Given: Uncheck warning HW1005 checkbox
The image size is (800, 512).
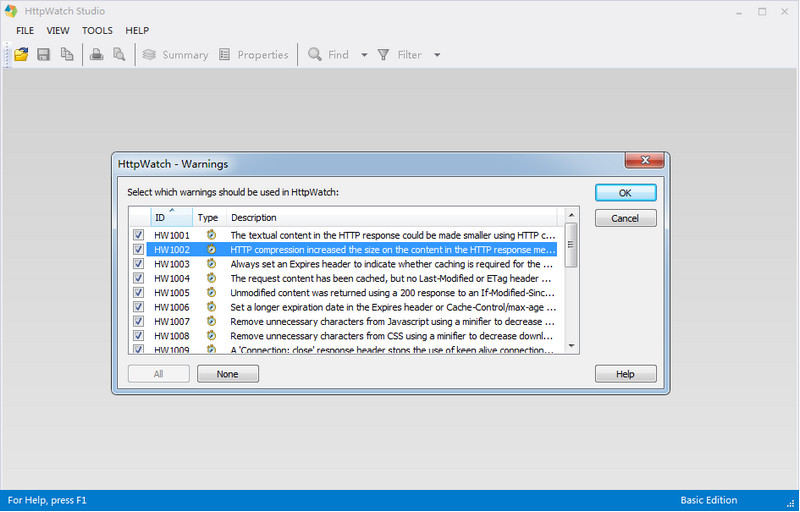Looking at the screenshot, I should coord(138,292).
